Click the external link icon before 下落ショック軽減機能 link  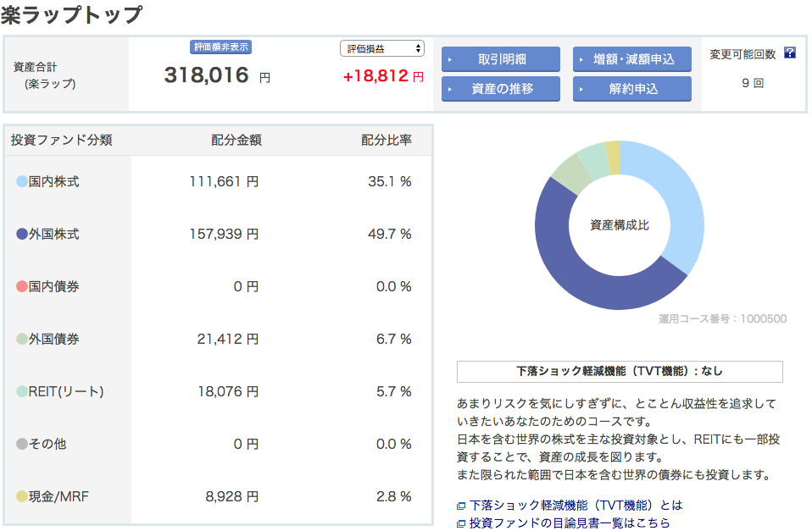point(461,506)
